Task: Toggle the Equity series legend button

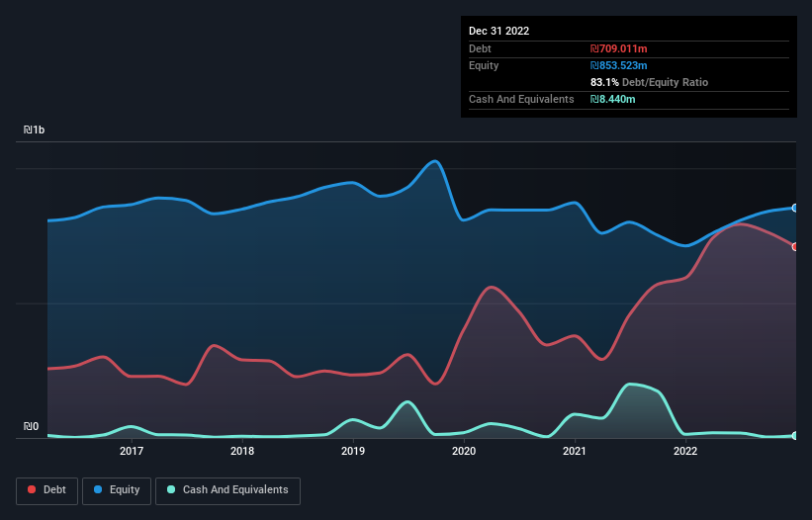Action: point(117,490)
